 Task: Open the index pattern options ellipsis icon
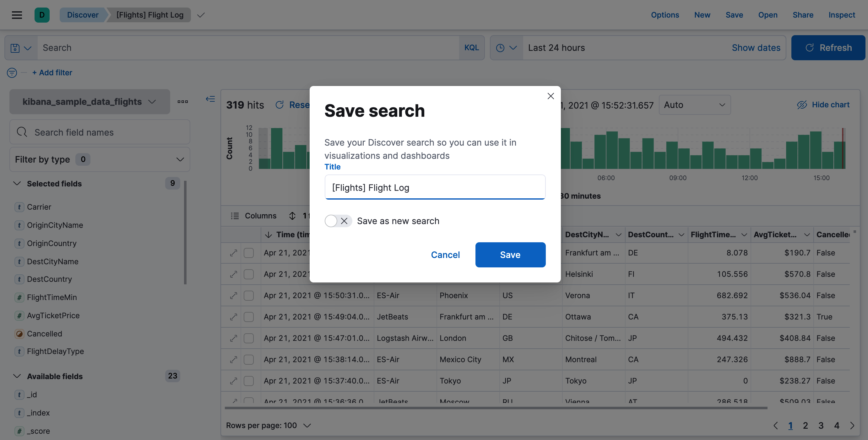[x=183, y=101]
